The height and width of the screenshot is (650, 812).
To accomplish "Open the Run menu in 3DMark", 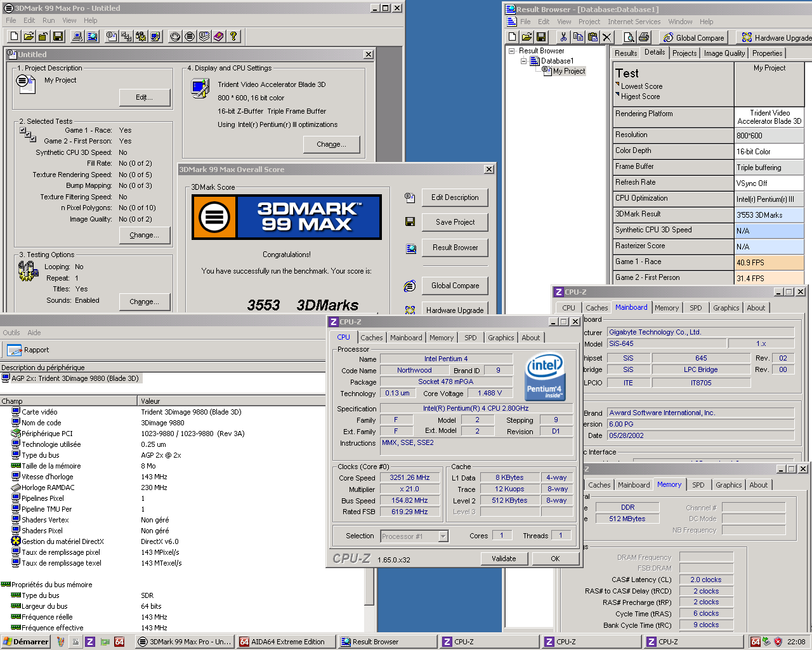I will coord(48,20).
